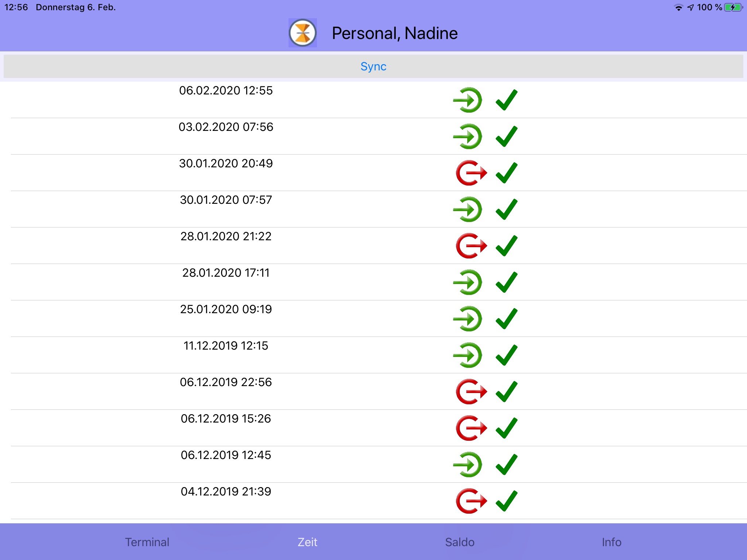The image size is (747, 560).
Task: Tap the Wi-Fi icon in status bar
Action: pos(678,8)
